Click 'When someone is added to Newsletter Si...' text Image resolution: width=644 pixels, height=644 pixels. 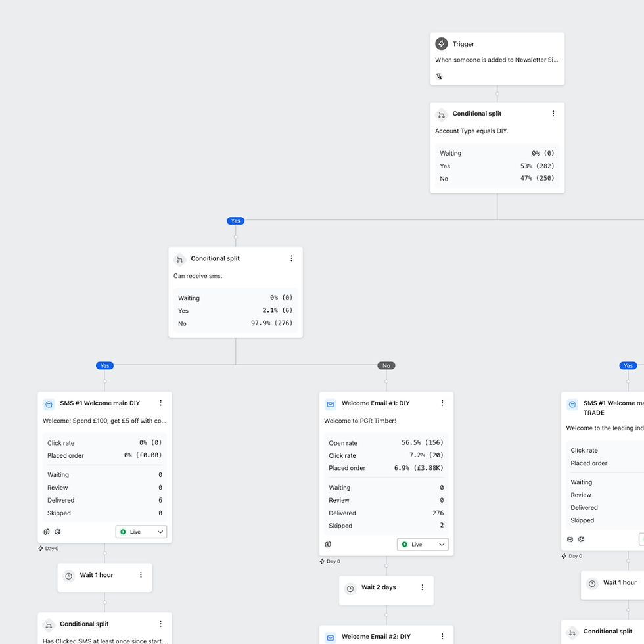(x=497, y=60)
